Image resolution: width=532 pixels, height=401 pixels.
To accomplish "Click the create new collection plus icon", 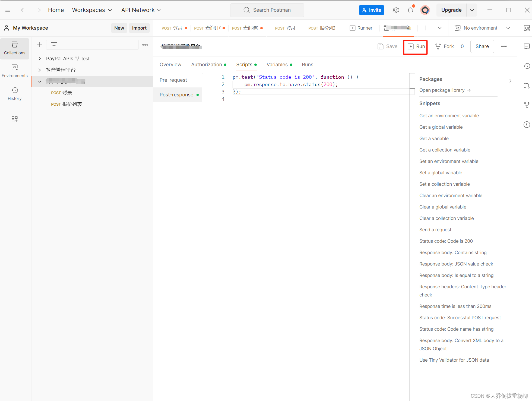I will 40,45.
